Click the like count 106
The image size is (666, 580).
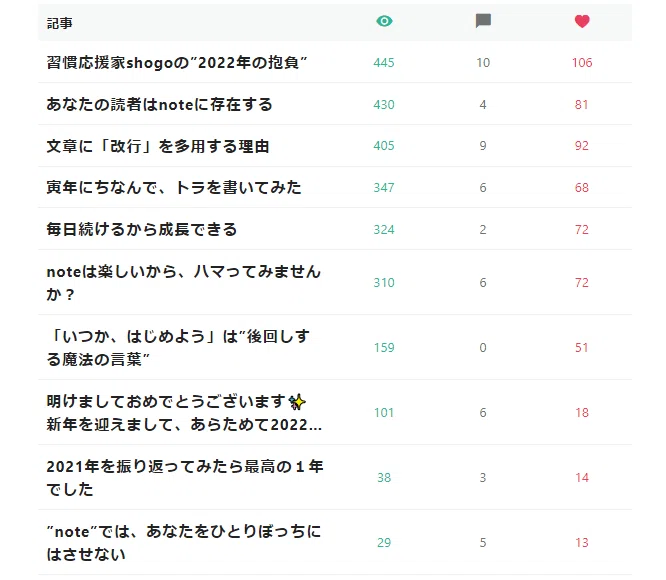(x=582, y=63)
